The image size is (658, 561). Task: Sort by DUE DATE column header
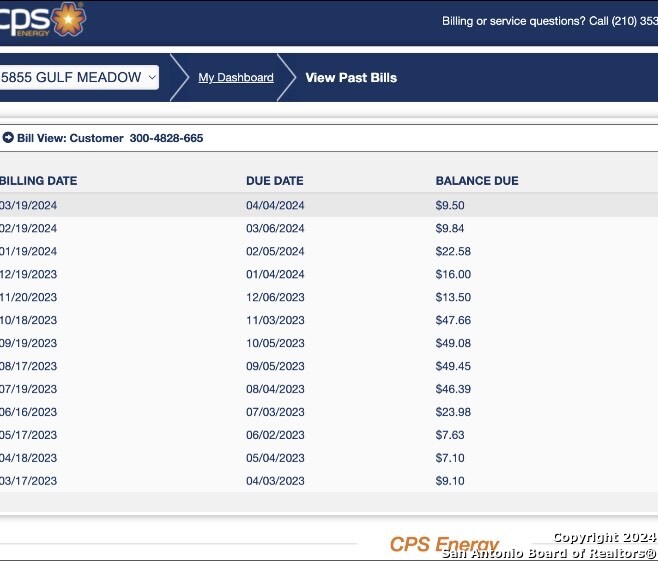[275, 181]
